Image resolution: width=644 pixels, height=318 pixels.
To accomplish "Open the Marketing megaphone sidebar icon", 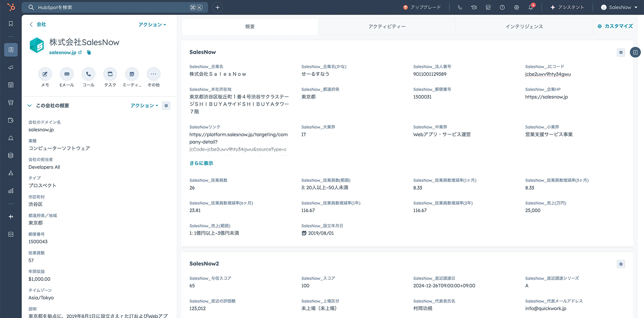I will 11,67.
